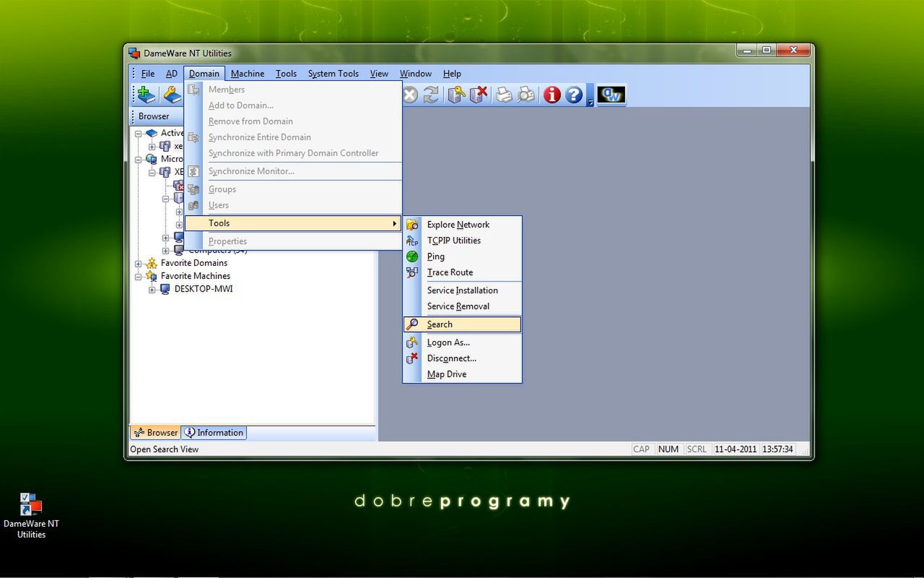This screenshot has width=924, height=578.
Task: Click the DW logo toolbar button
Action: pyautogui.click(x=611, y=95)
